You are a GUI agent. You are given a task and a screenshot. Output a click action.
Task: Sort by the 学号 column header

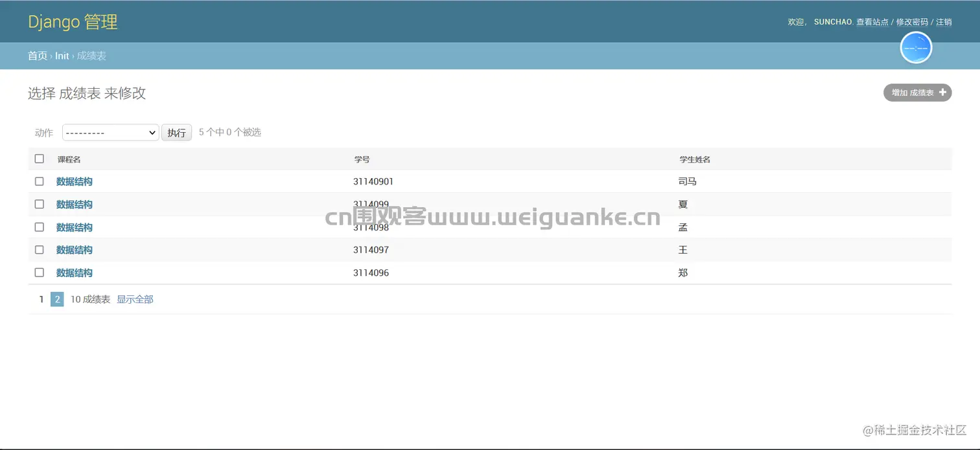coord(362,159)
